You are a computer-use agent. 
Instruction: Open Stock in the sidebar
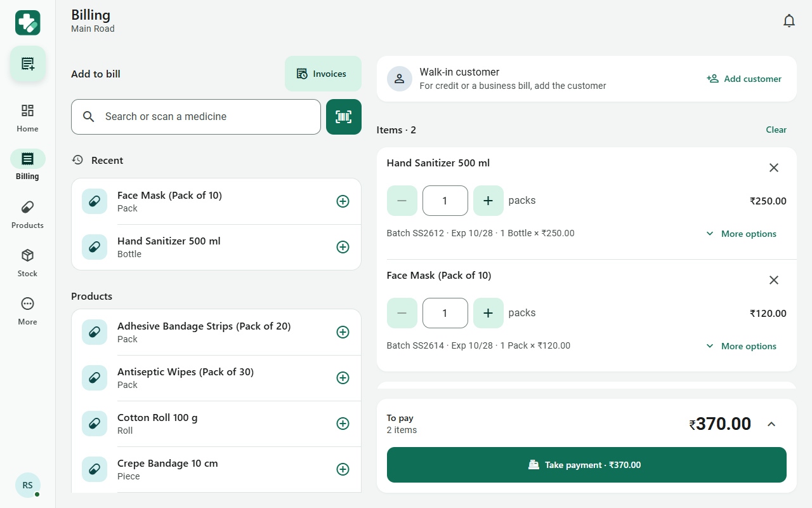tap(27, 263)
